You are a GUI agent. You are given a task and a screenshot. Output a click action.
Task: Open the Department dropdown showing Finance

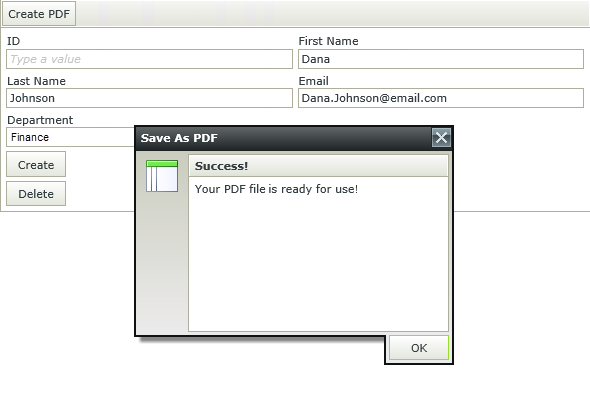click(71, 137)
